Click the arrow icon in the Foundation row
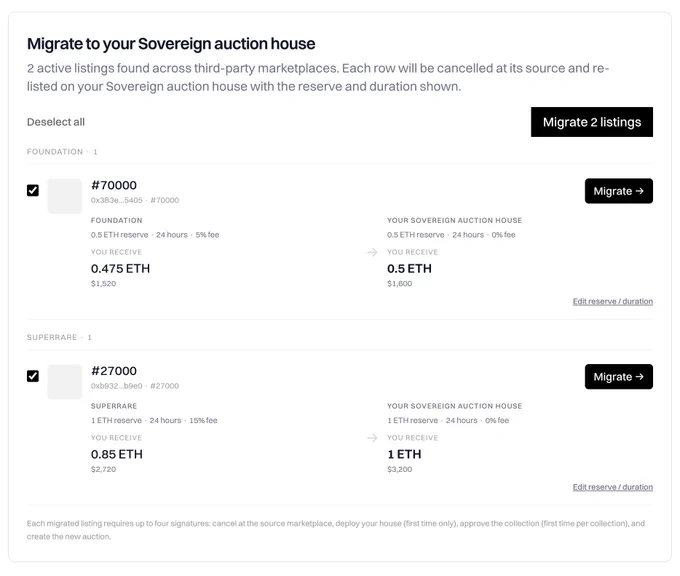The image size is (680, 576). [x=372, y=252]
